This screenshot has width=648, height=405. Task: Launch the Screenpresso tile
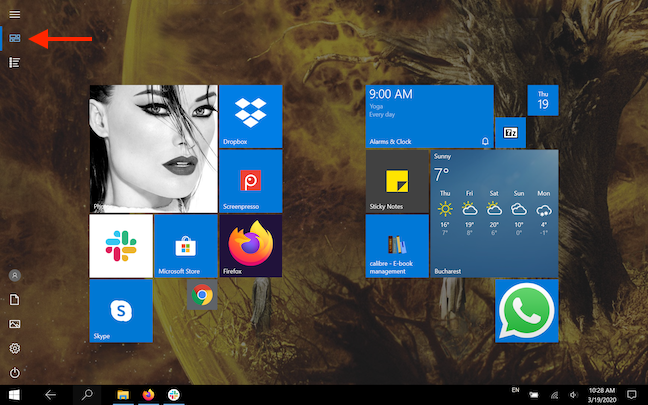tap(251, 181)
